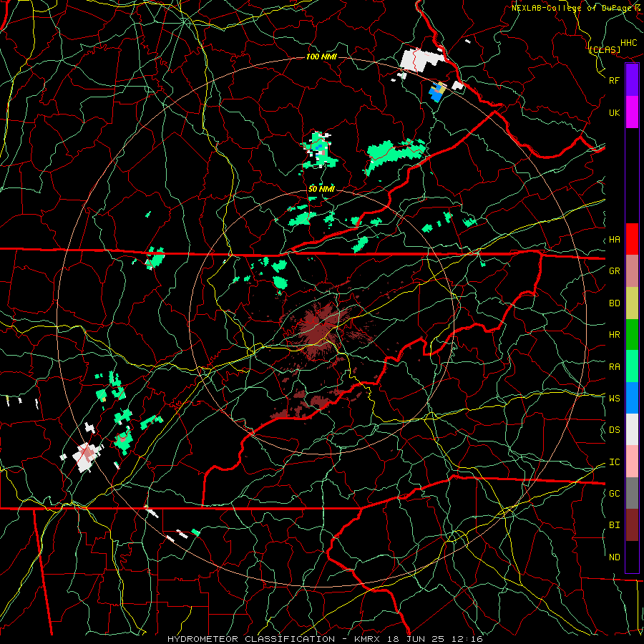Click the blue WS legend swatch

pyautogui.click(x=632, y=398)
